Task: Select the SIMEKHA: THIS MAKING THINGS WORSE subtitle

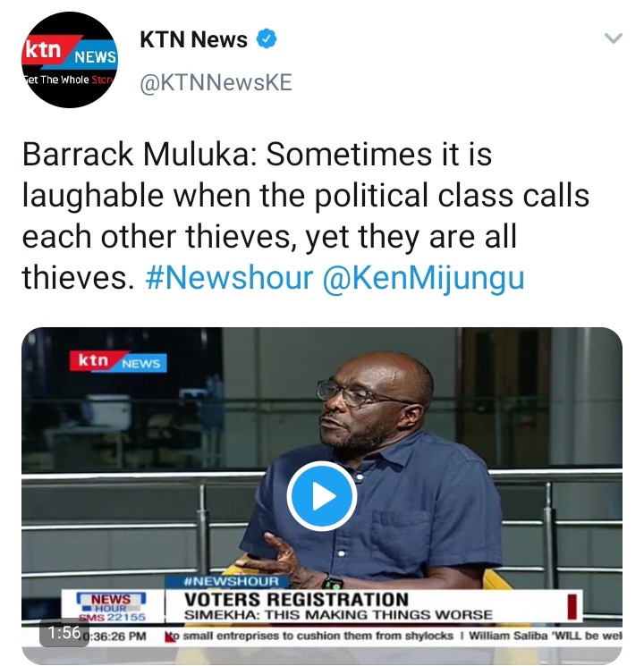Action: point(338,615)
